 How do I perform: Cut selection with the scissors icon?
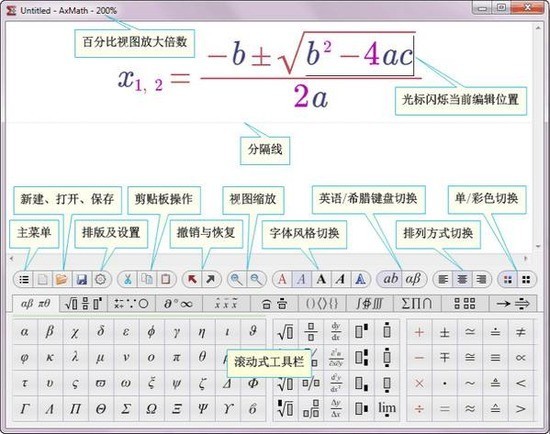click(x=128, y=280)
